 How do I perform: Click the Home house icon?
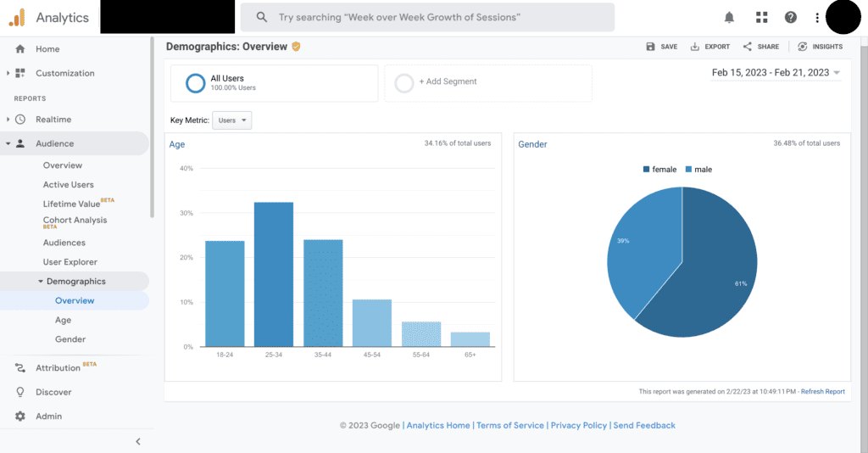[20, 48]
